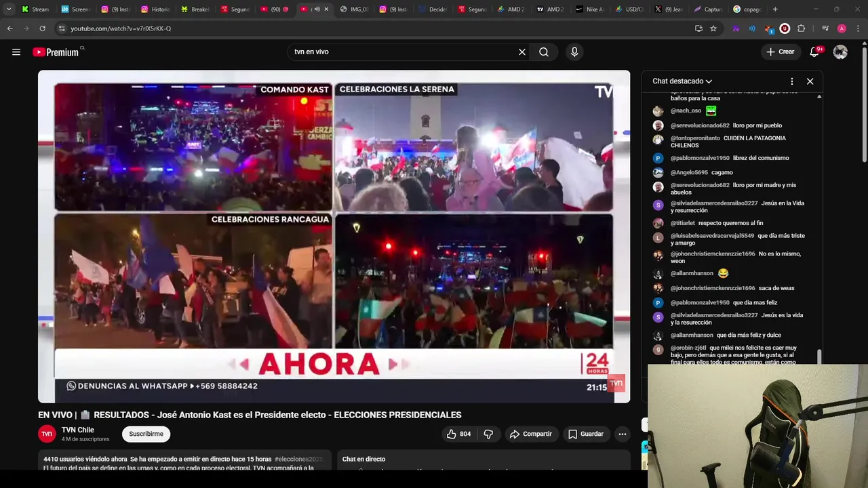
Task: Switch to the IMG_0 tab
Action: 355,9
